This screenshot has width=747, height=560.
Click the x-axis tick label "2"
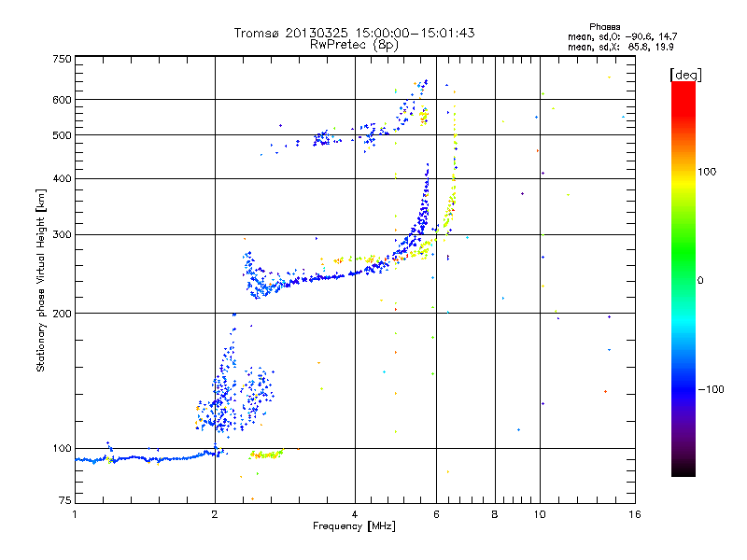coord(215,514)
